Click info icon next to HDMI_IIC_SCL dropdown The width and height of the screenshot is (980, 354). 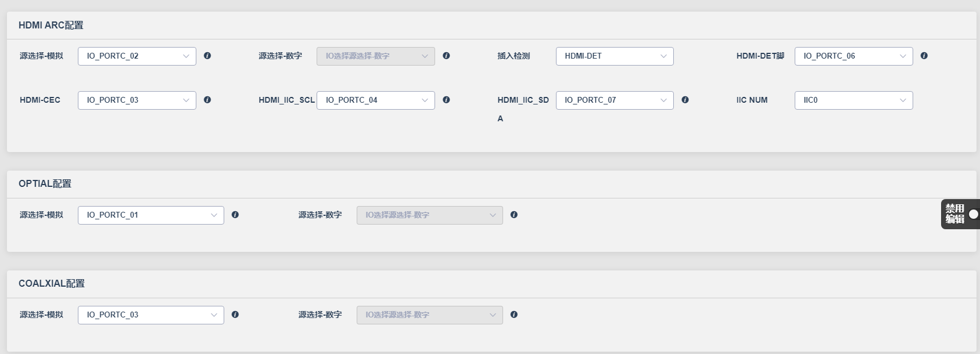(x=446, y=100)
